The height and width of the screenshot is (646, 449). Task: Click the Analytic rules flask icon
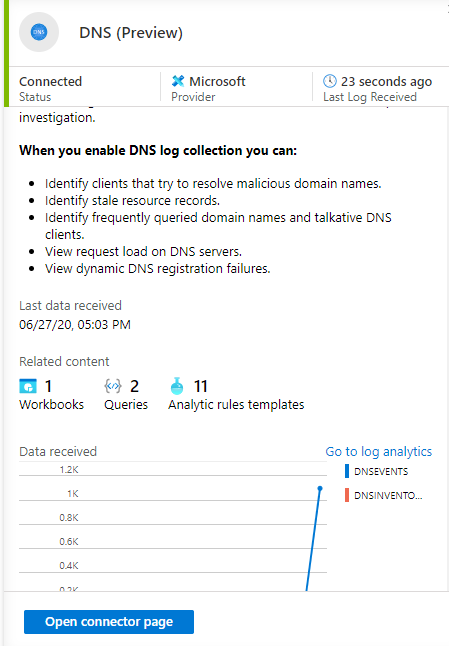(x=177, y=386)
